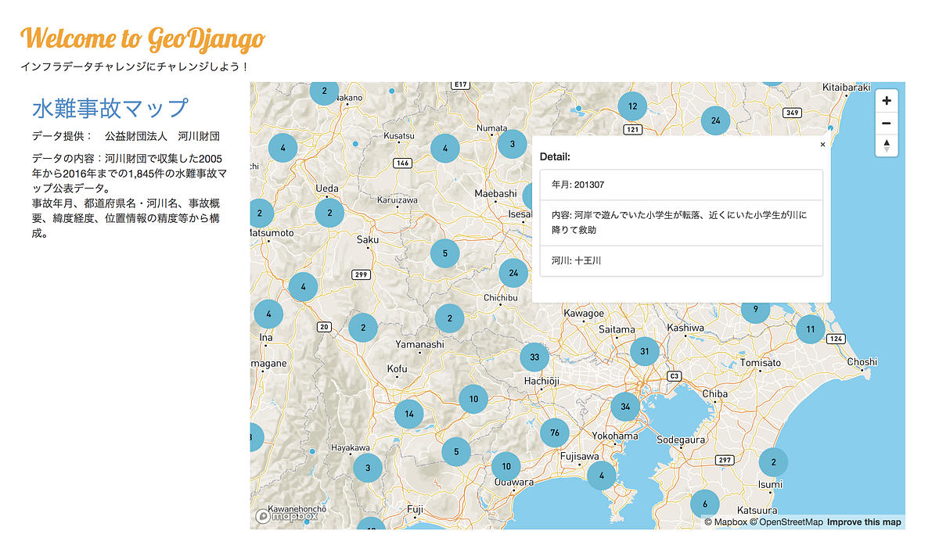Image resolution: width=939 pixels, height=560 pixels.
Task: Click the 河川: 十王川 detail row
Action: pyautogui.click(x=681, y=260)
